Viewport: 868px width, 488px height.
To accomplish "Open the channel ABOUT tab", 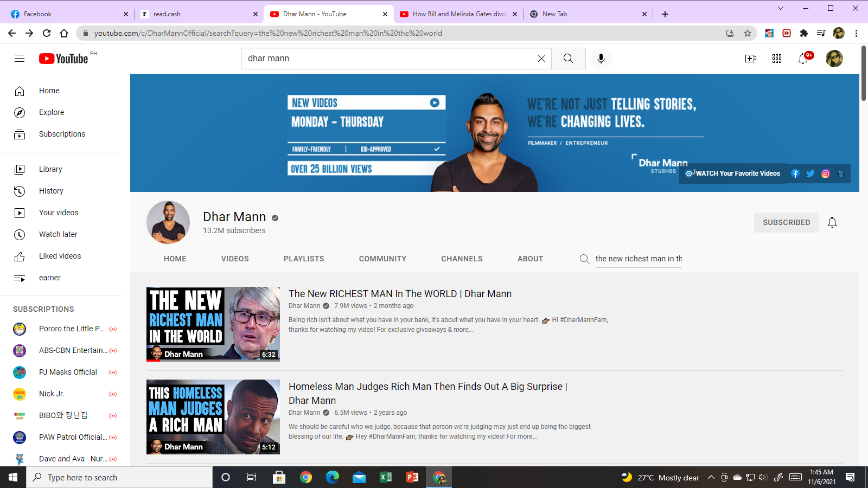I will [x=530, y=259].
